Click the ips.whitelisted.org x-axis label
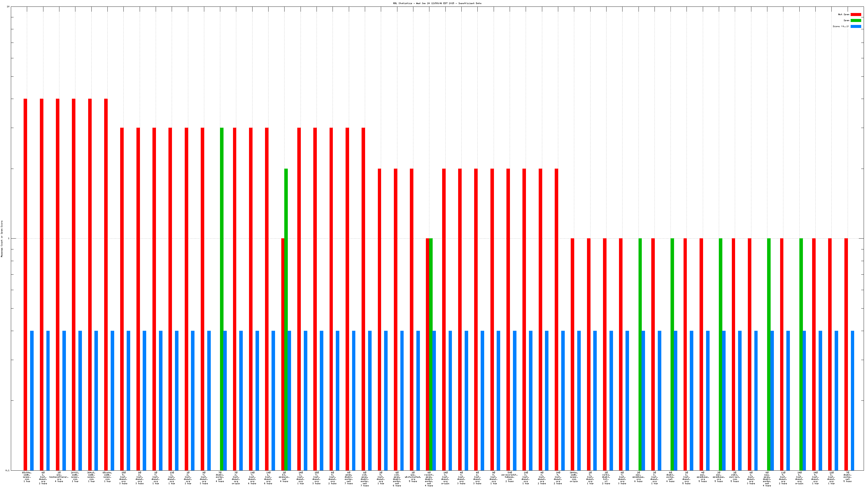This screenshot has width=868, height=488. click(x=413, y=477)
